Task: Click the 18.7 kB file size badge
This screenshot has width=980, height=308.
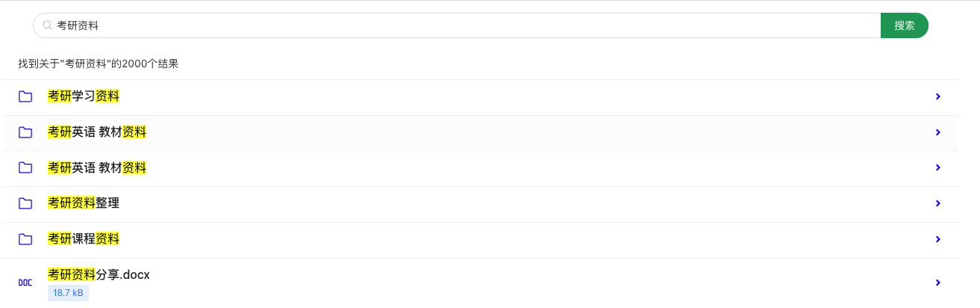Action: click(68, 293)
